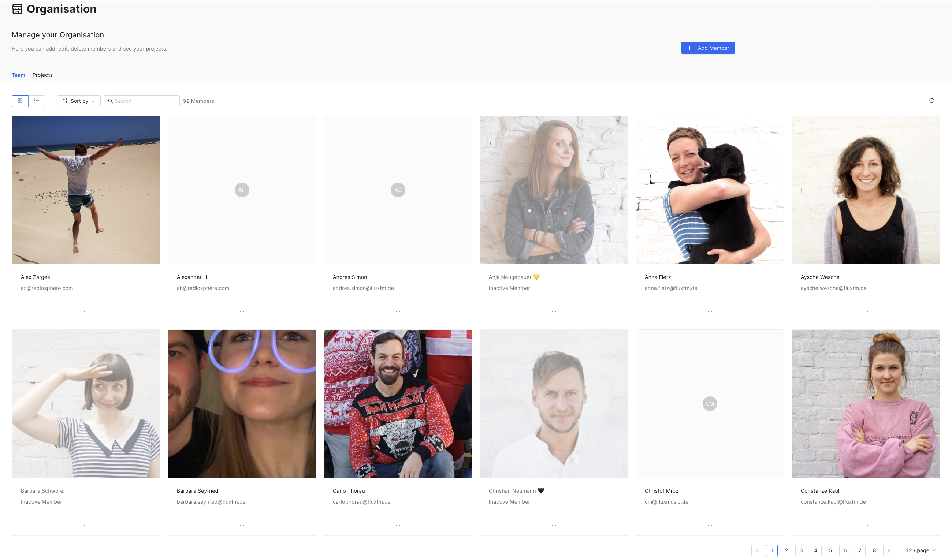Click constanze.kaul@fluxfm.de email
952x560 pixels.
(x=833, y=502)
